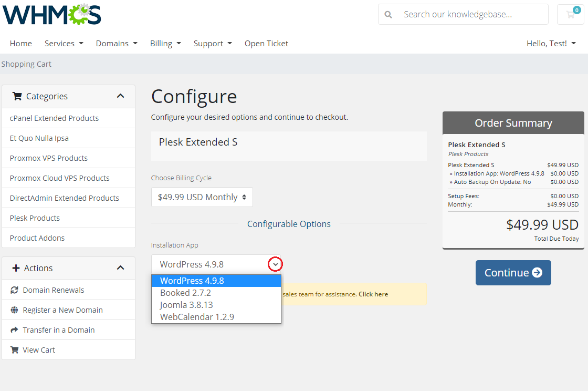Screen dimensions: 588x391
Task: Open Proxmox Cloud VPS Products category
Action: point(68,178)
